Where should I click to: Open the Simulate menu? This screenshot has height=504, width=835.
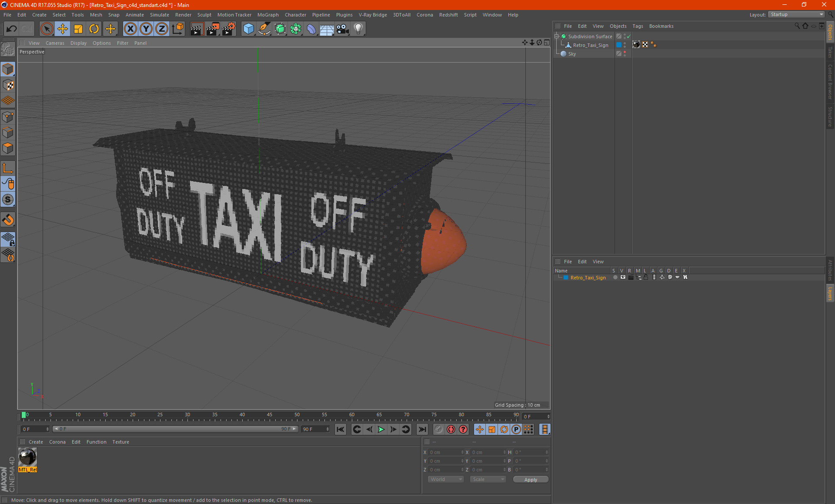(160, 15)
